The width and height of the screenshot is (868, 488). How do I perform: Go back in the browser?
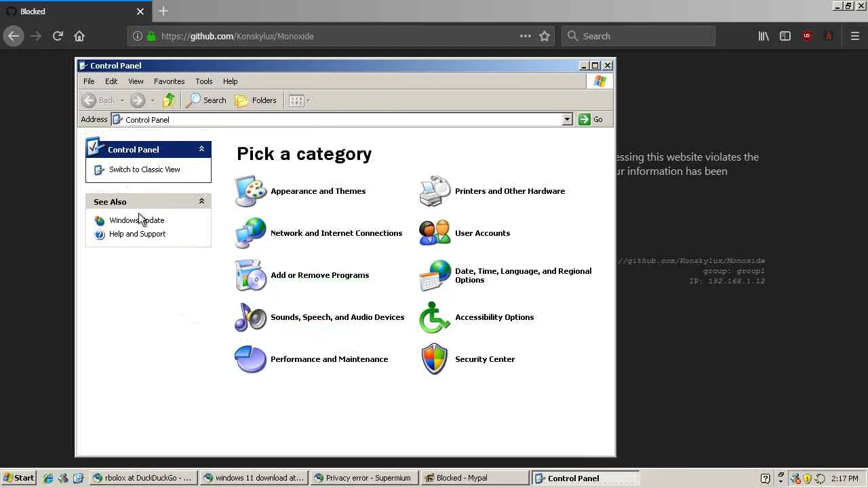click(14, 36)
